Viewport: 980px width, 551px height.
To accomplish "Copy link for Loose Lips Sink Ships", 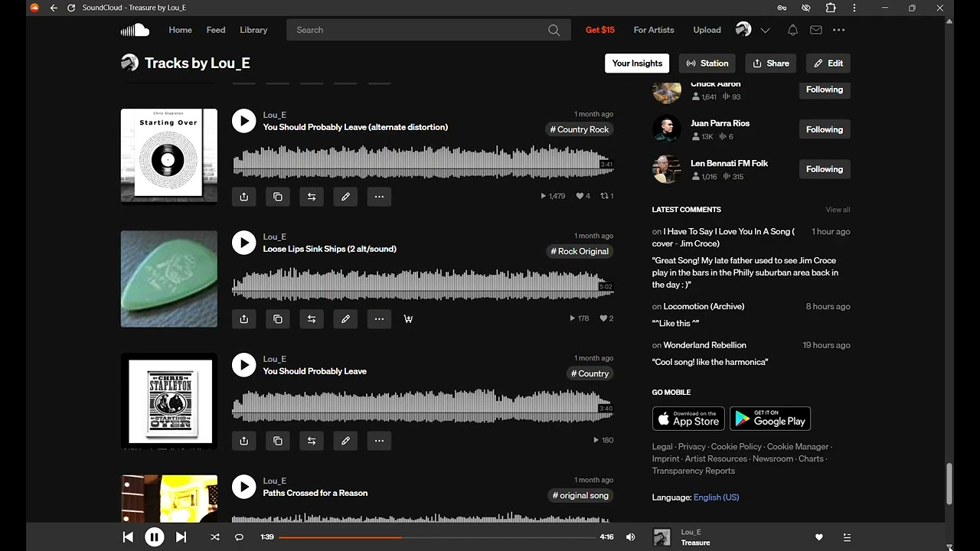I will point(278,318).
